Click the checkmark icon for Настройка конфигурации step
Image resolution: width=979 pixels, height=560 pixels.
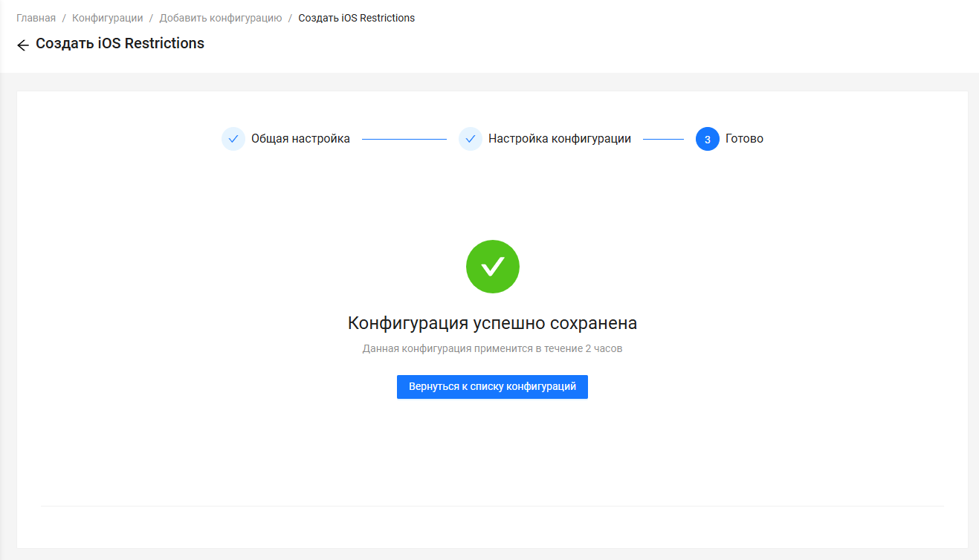click(x=471, y=139)
